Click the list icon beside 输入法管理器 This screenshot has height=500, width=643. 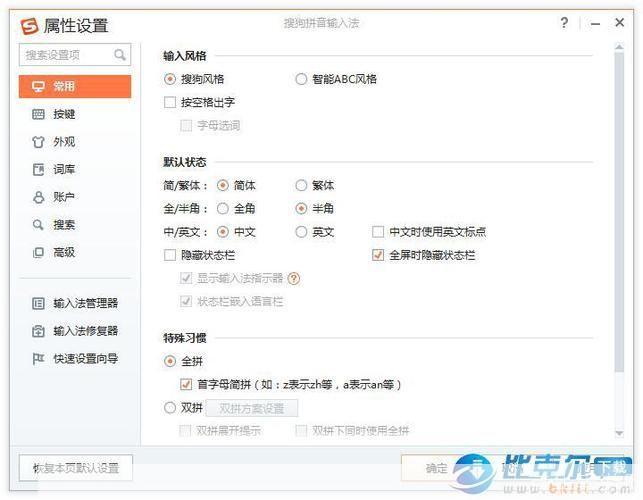pos(38,304)
